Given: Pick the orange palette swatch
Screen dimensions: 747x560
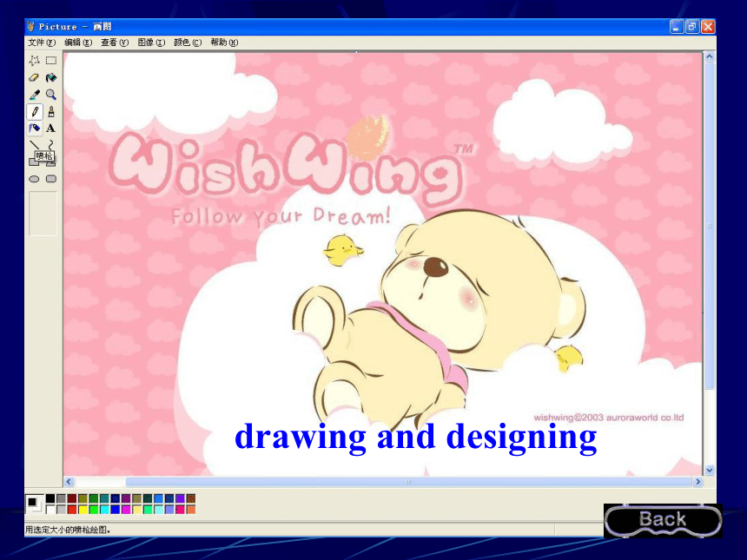Looking at the screenshot, I should 191,510.
